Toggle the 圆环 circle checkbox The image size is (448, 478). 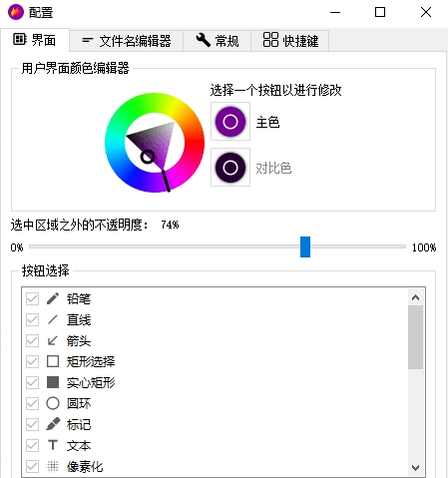pos(32,403)
